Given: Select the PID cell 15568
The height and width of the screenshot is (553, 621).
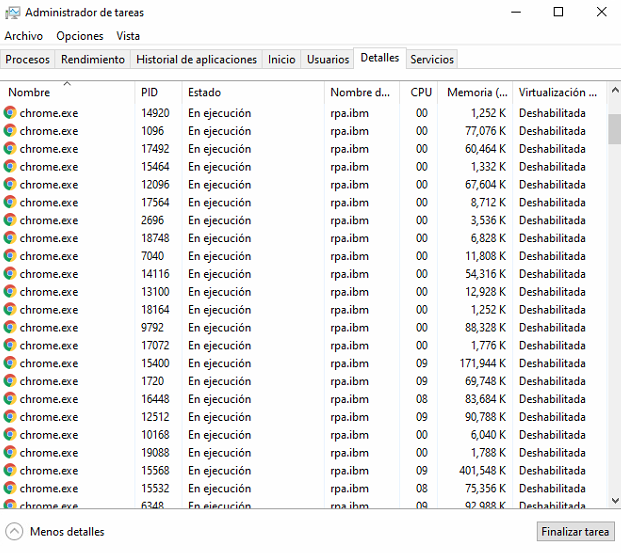Looking at the screenshot, I should point(155,471).
